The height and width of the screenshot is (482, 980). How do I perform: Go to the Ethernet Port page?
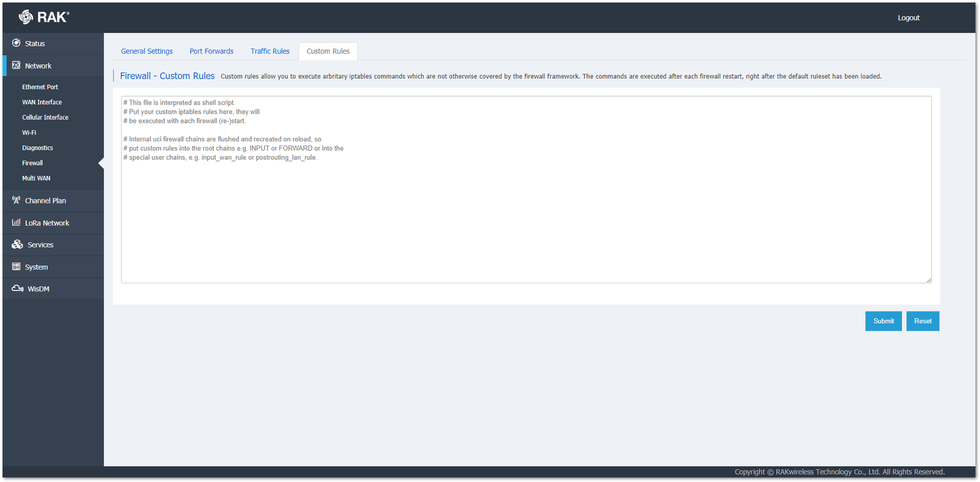click(x=40, y=87)
